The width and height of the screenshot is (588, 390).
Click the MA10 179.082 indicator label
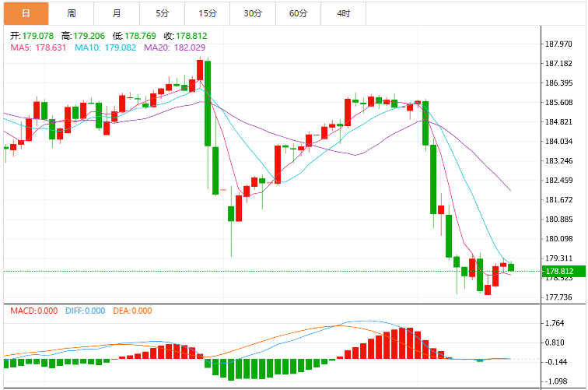point(105,47)
